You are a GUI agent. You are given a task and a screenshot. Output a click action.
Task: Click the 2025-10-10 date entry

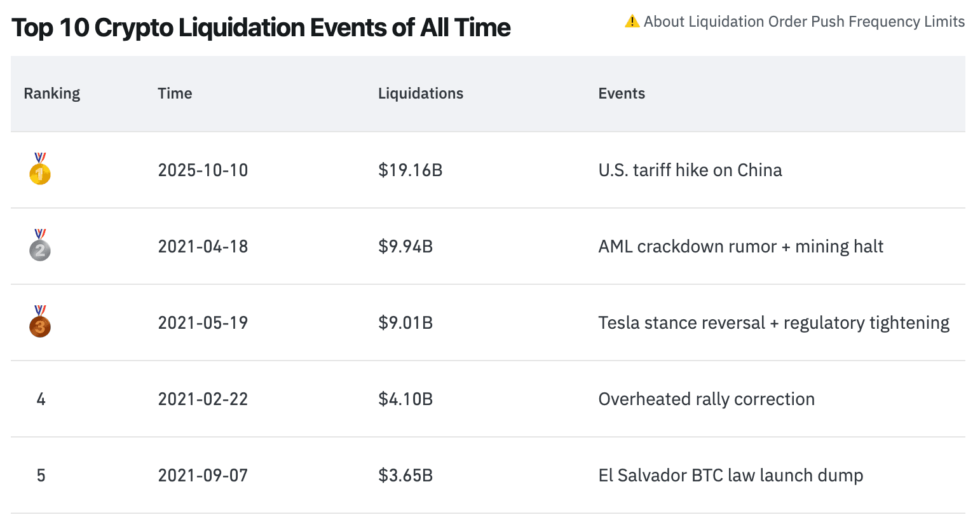(203, 170)
